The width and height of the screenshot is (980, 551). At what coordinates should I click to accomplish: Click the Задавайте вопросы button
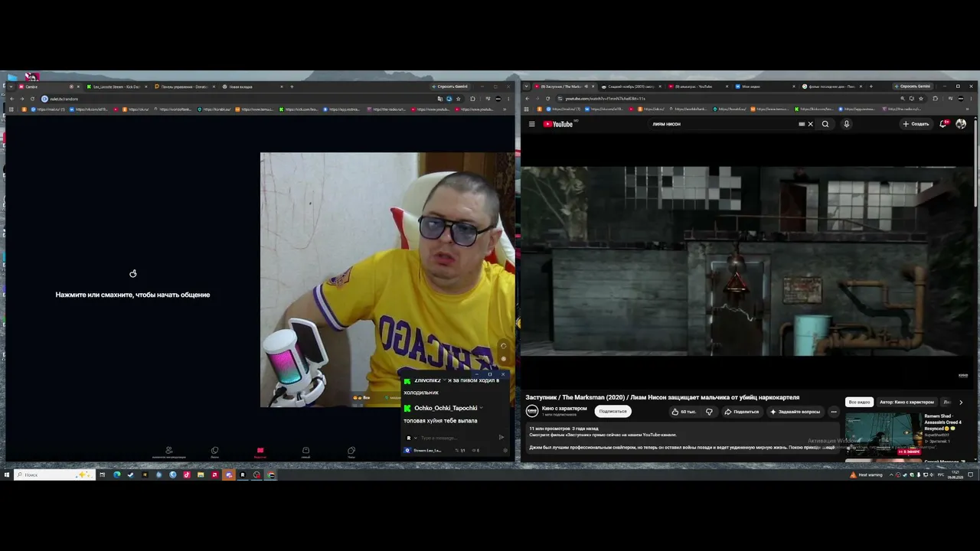point(795,412)
